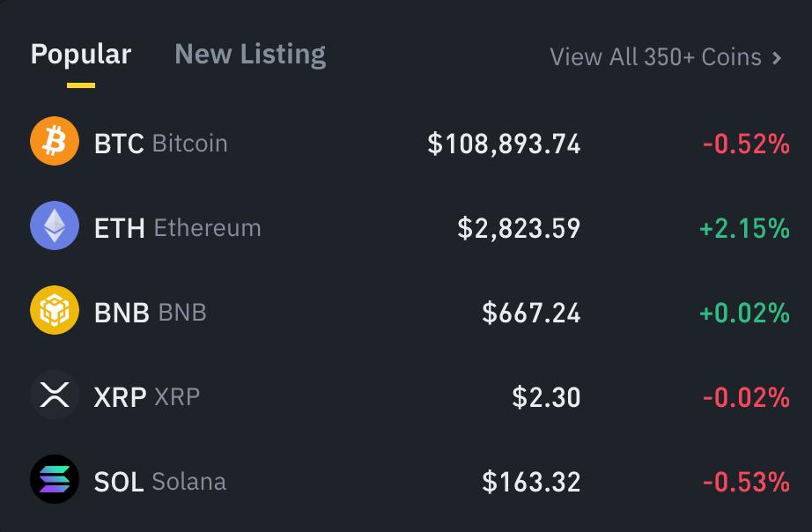Click the Ethereum price $2,823.59
The height and width of the screenshot is (532, 812).
tap(519, 228)
